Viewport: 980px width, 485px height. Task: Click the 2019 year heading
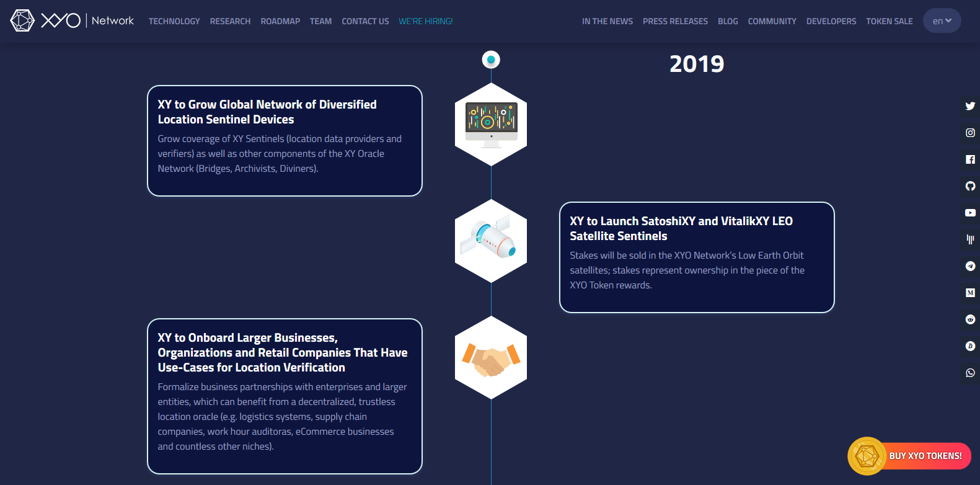point(697,63)
